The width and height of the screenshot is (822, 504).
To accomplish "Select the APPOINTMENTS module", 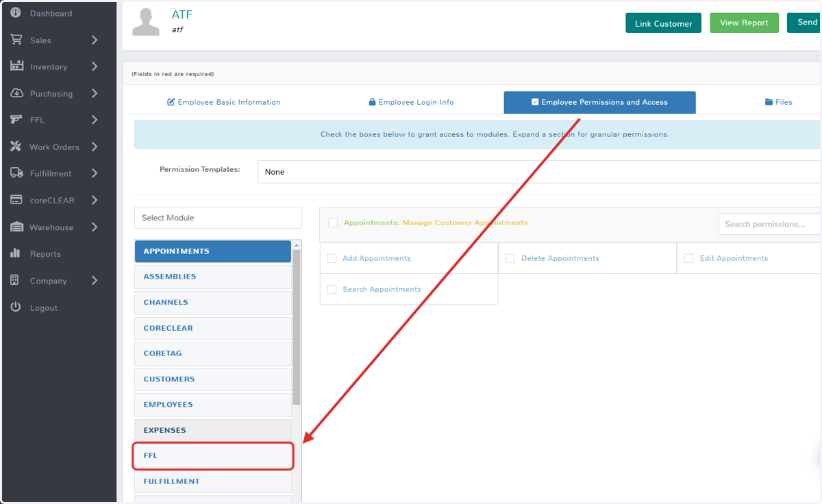I will pyautogui.click(x=213, y=251).
